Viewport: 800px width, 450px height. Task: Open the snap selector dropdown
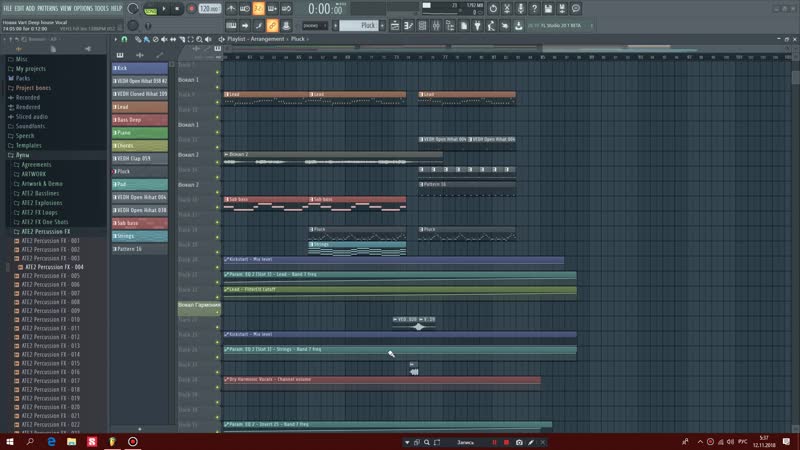pyautogui.click(x=315, y=26)
